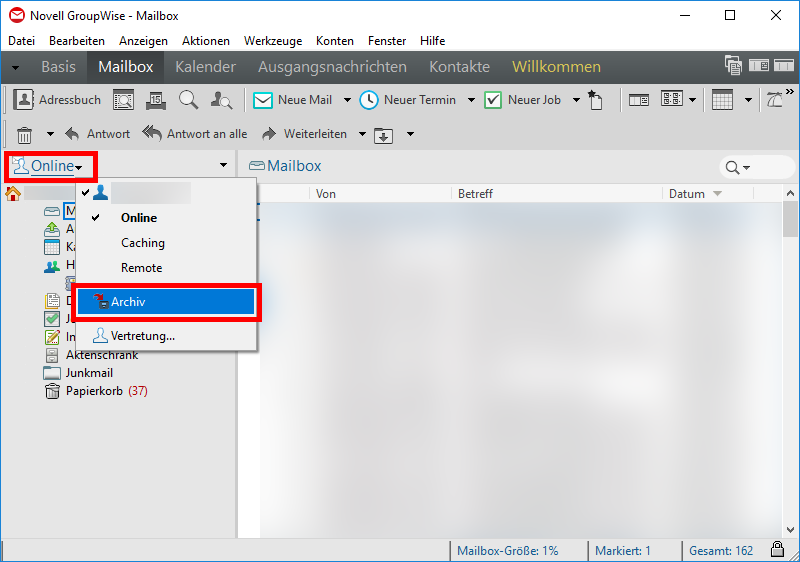Open the Bearbeiten menu

tap(77, 41)
